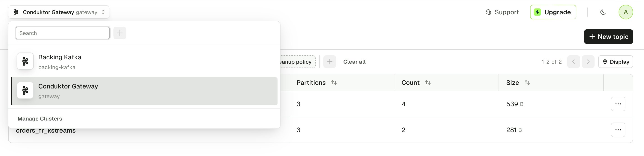
Task: Open the user avatar A menu
Action: click(625, 12)
